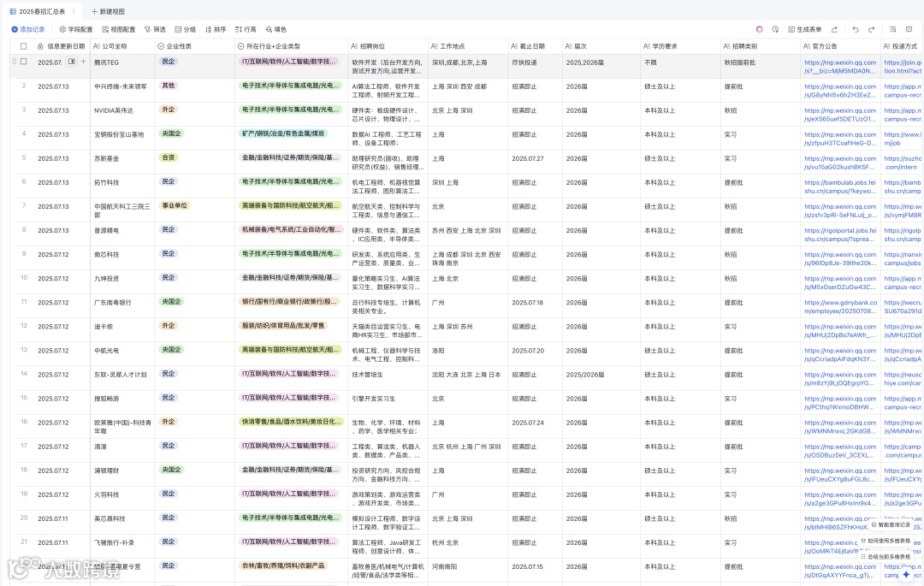Click 如何使用多维表格 in the AI suggestions
Screen dimensions: 924x586
885,540
